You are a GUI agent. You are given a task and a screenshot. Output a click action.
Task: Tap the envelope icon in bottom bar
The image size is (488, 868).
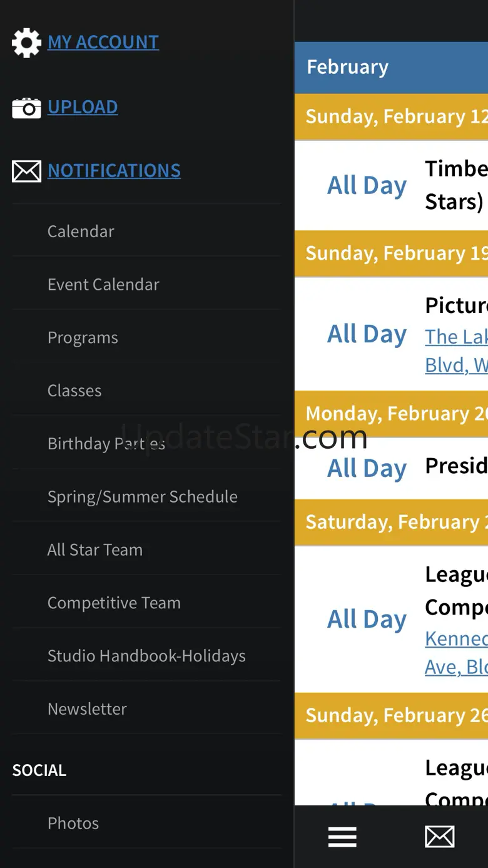440,837
